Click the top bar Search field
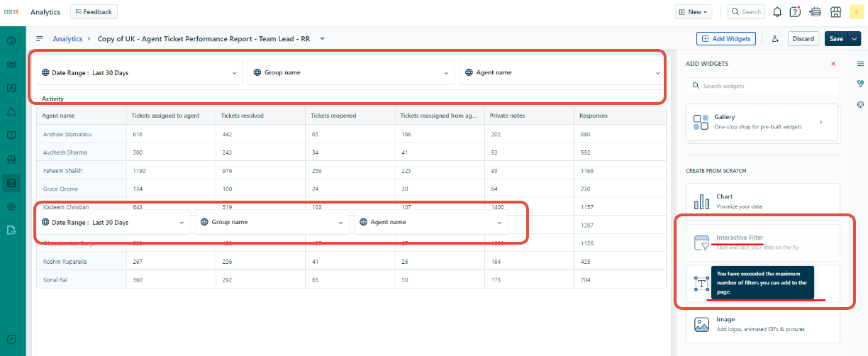868x356 pixels. click(747, 11)
